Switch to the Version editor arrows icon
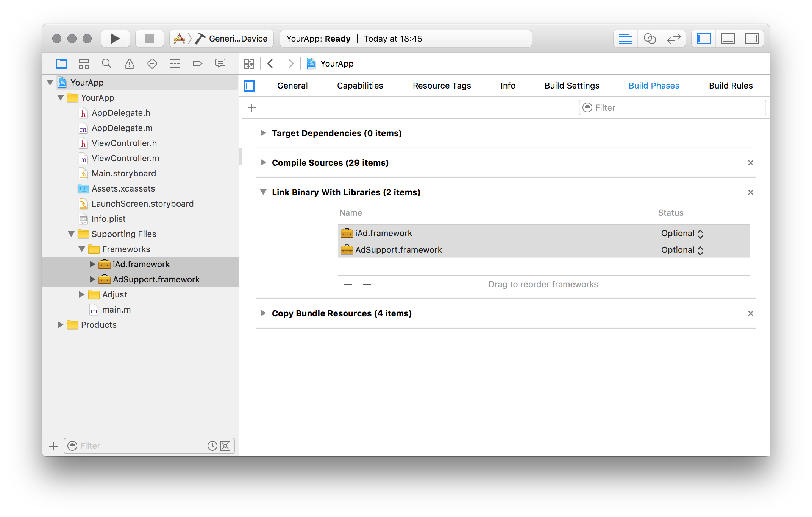 pos(674,39)
